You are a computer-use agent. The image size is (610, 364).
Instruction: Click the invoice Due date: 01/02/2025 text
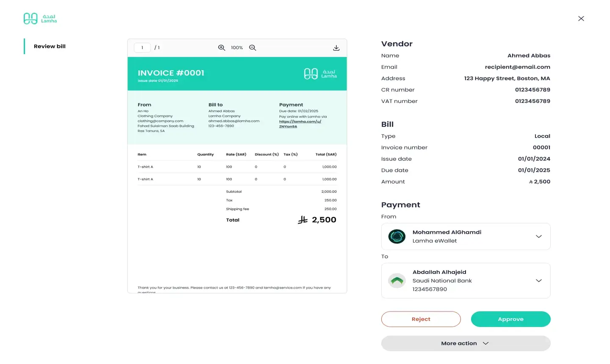coord(299,111)
